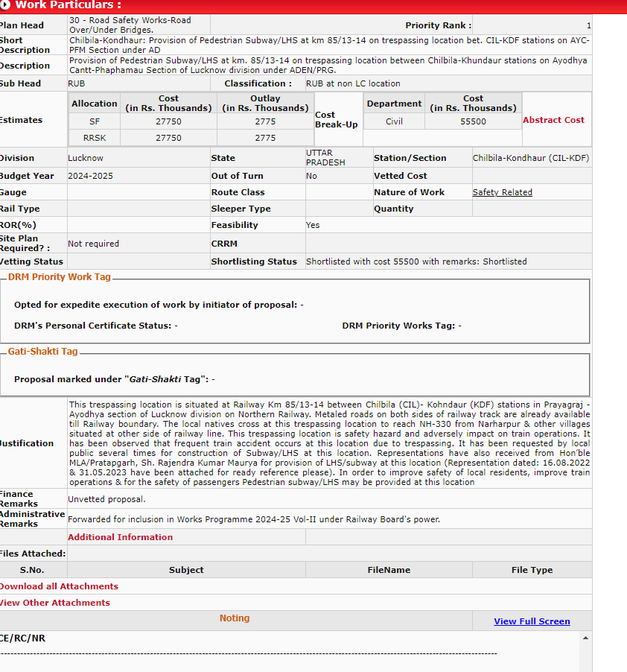The height and width of the screenshot is (672, 627).
Task: Click CE/RC/NR noting entry
Action: tap(22, 638)
